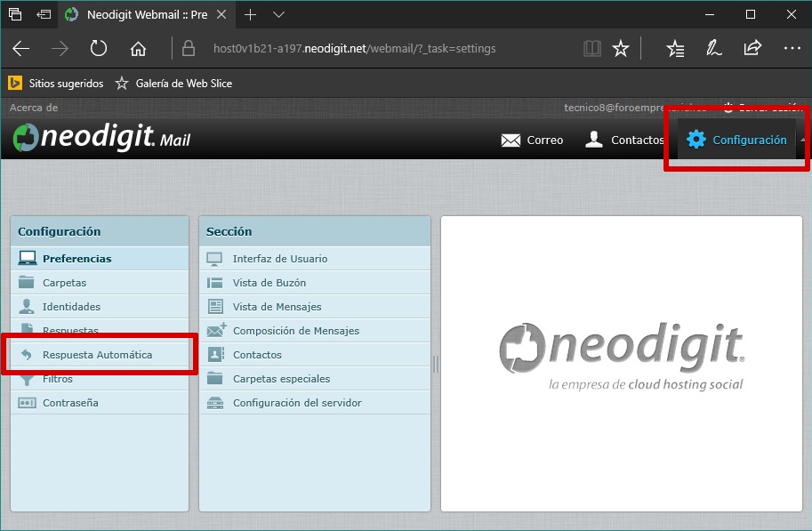The image size is (812, 531).
Task: Select Carpetas in Configuración list
Action: tap(100, 283)
